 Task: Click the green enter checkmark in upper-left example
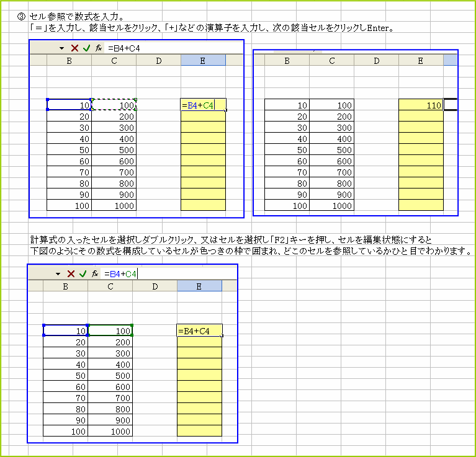coord(86,48)
